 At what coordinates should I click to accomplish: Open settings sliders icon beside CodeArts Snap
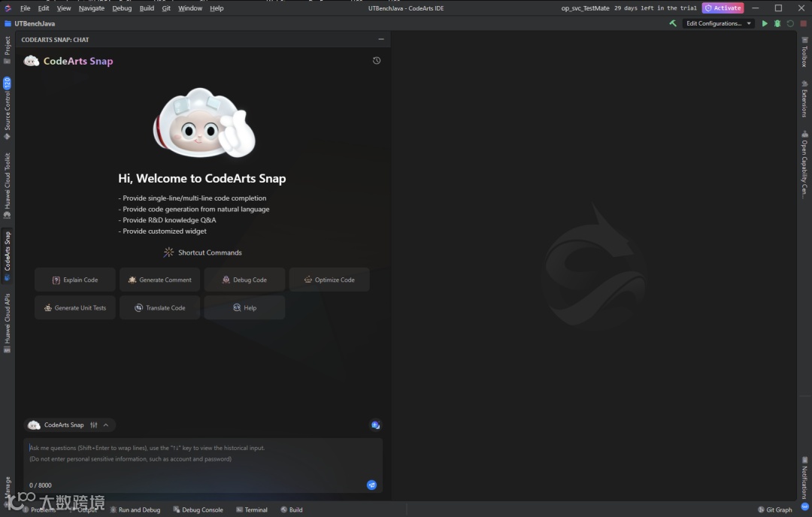pos(94,425)
